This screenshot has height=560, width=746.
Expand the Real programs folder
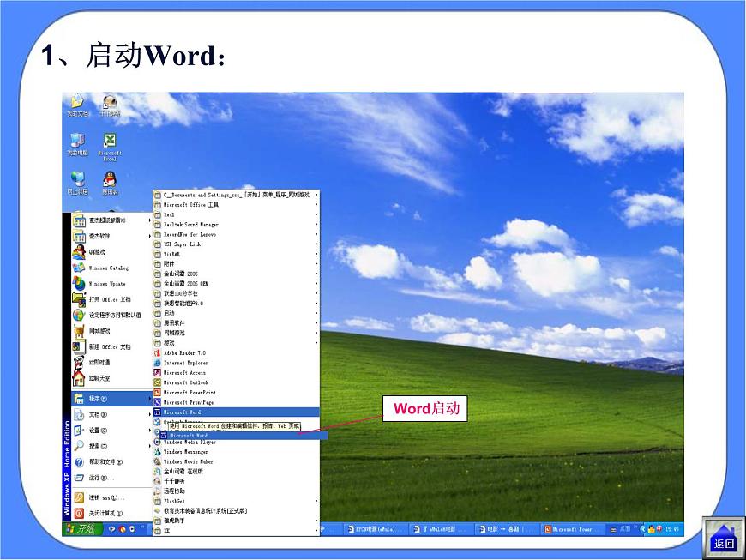pos(236,214)
